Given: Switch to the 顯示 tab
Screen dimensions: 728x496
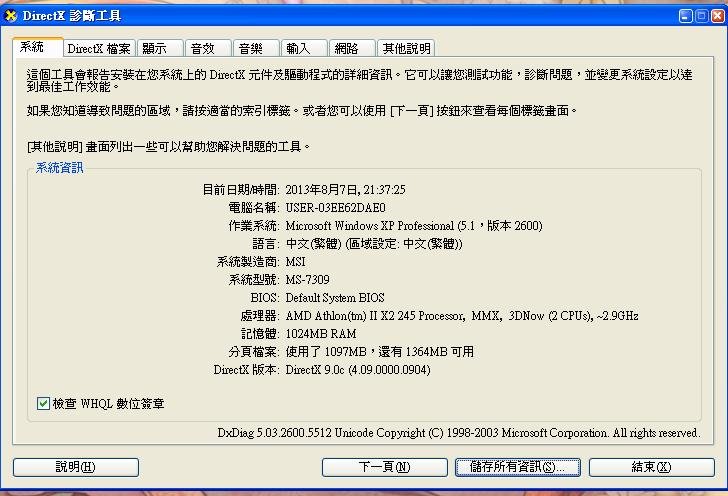Looking at the screenshot, I should (160, 48).
